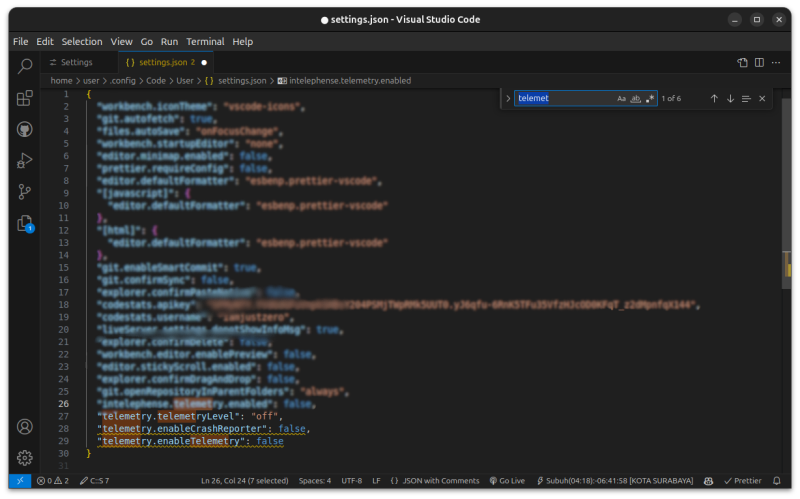
Task: Go to next find match arrow
Action: pos(730,99)
